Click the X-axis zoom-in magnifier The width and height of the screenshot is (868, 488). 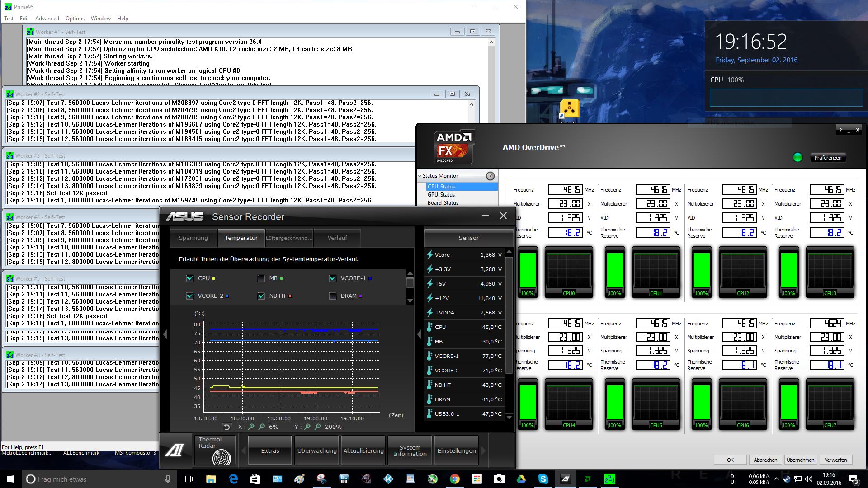click(251, 427)
